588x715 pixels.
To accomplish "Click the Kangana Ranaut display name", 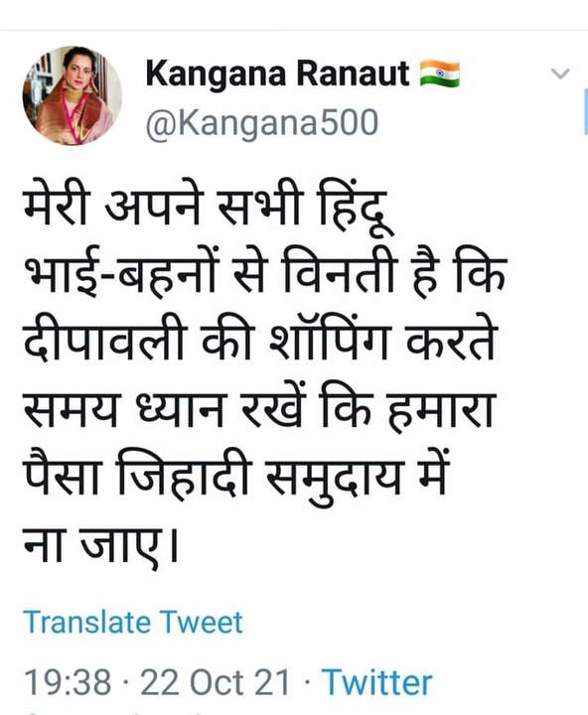I will pos(277,73).
